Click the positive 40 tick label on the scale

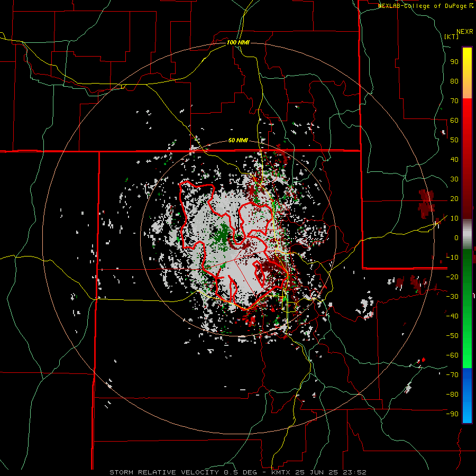454,159
